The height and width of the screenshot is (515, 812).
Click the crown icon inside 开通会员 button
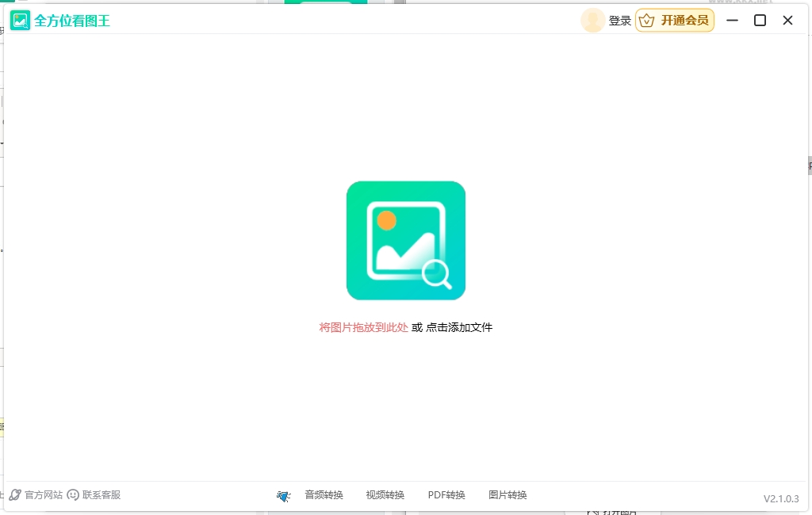pos(648,21)
